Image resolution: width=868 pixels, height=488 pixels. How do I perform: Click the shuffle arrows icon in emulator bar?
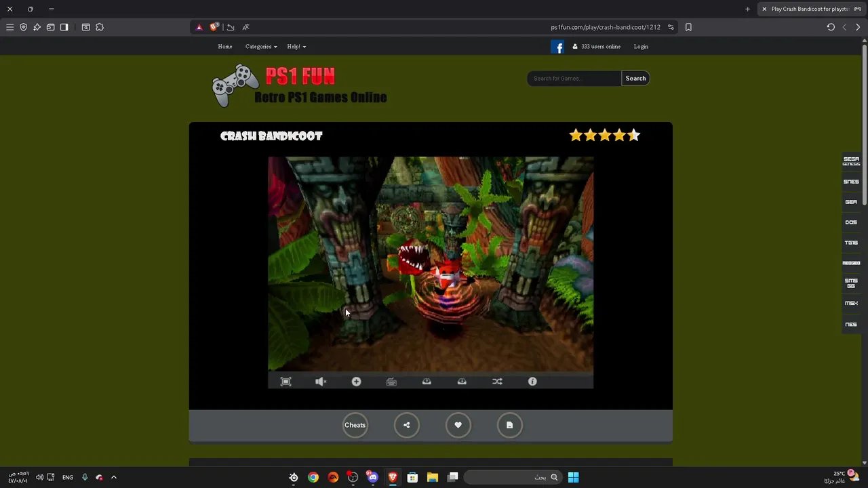point(497,382)
